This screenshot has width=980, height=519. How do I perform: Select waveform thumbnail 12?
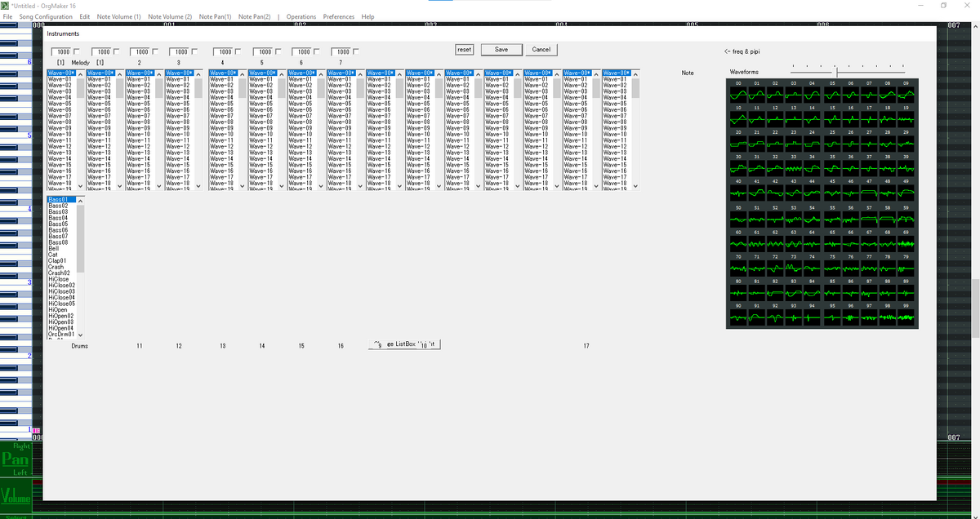tap(776, 118)
